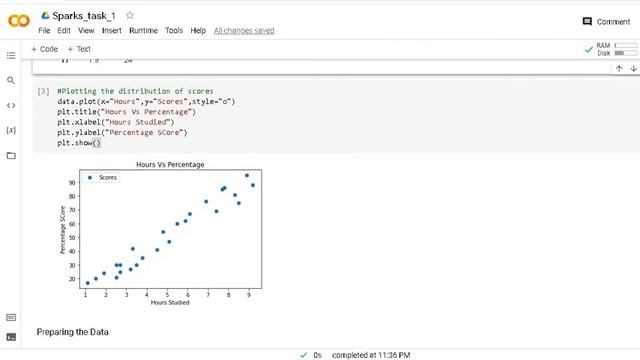Open the Colab home logo
The width and height of the screenshot is (640, 360).
(19, 21)
